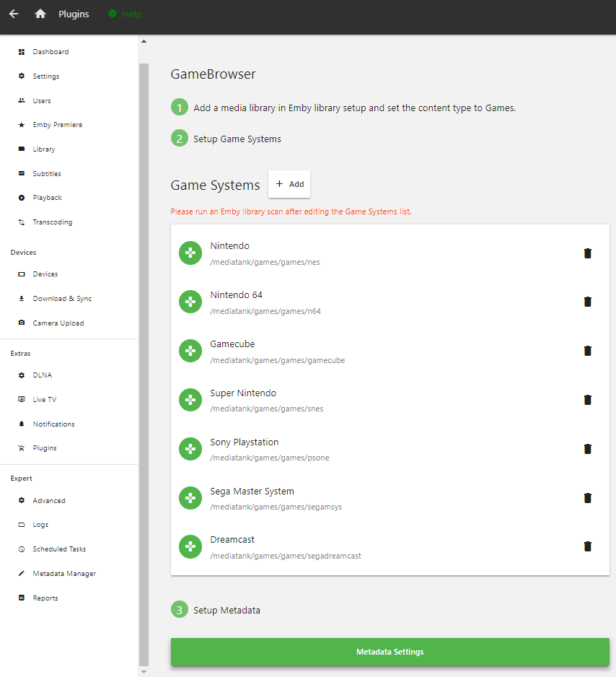The width and height of the screenshot is (616, 677).
Task: Open the Metadata Settings button
Action: pos(390,652)
